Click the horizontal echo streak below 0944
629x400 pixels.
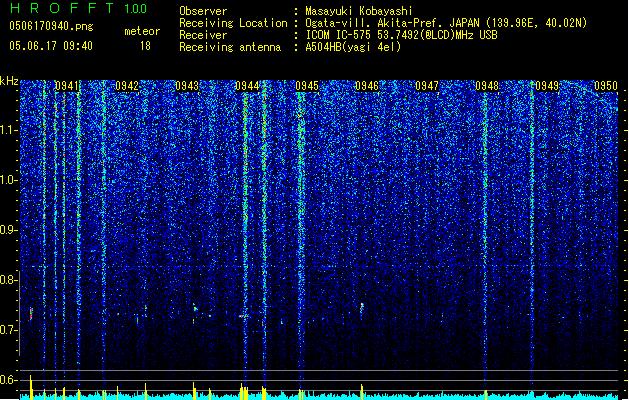click(x=244, y=316)
